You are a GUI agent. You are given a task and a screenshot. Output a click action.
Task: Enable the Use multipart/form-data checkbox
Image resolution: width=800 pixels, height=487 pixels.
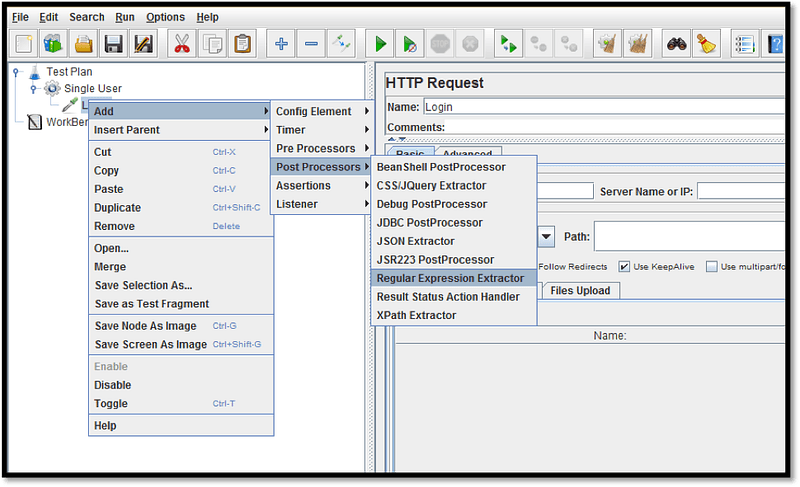712,267
